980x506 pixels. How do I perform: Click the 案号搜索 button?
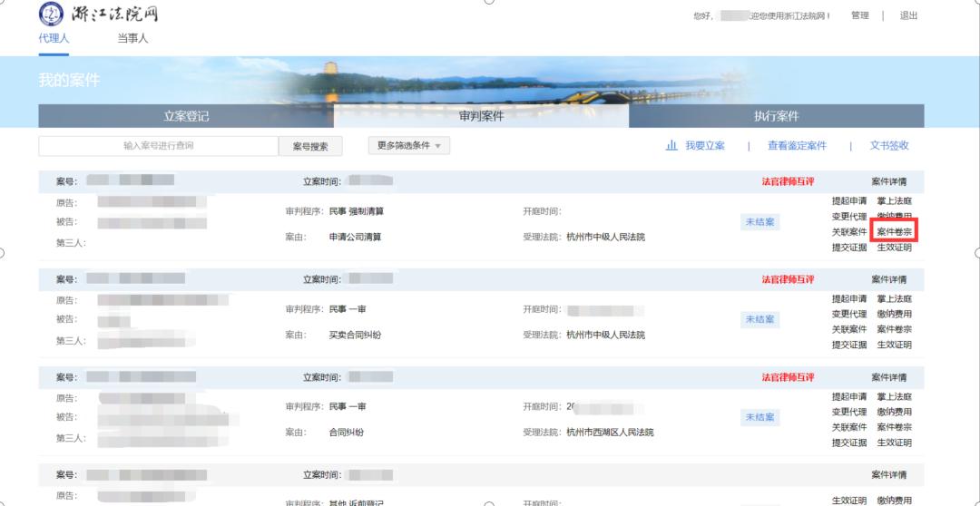[310, 146]
